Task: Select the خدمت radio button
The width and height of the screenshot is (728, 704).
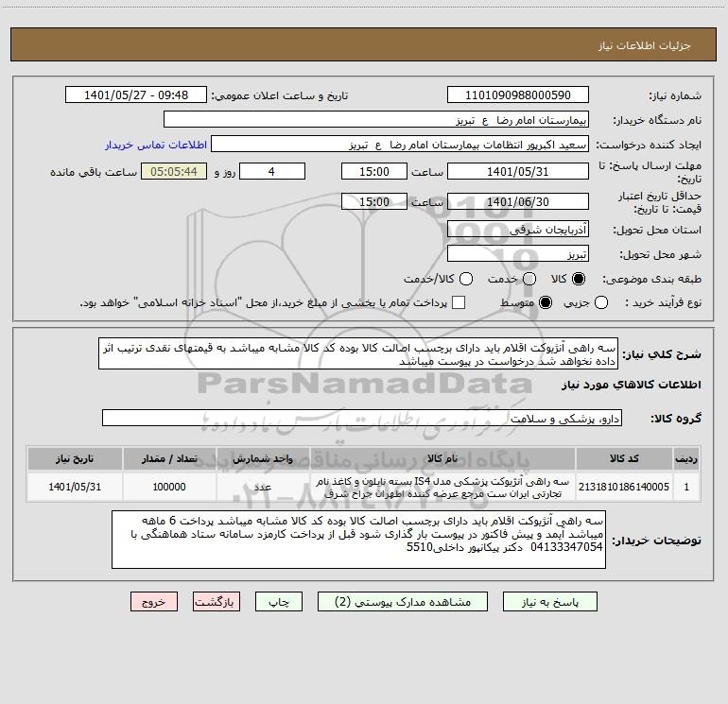Action: coord(529,279)
